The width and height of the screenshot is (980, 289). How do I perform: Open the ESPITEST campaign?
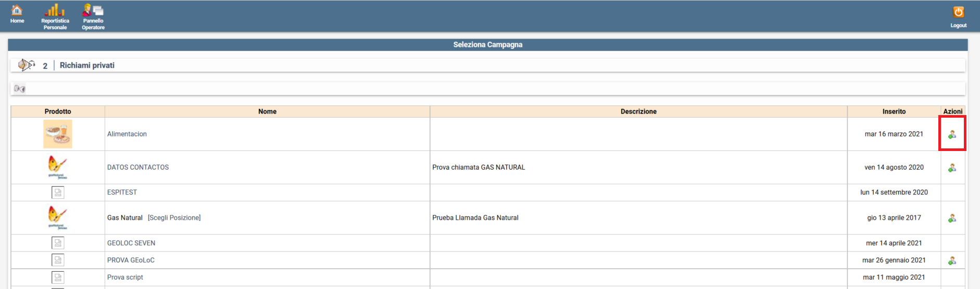coord(122,193)
